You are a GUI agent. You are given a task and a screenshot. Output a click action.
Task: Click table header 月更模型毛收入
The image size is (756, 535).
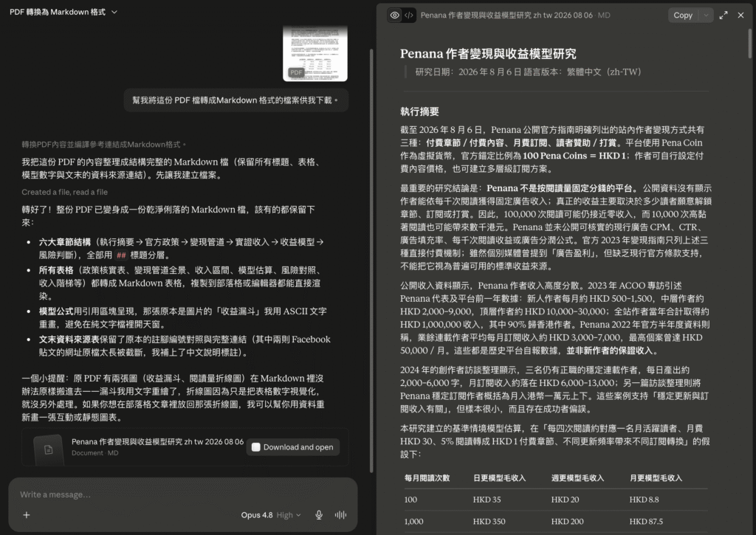656,478
